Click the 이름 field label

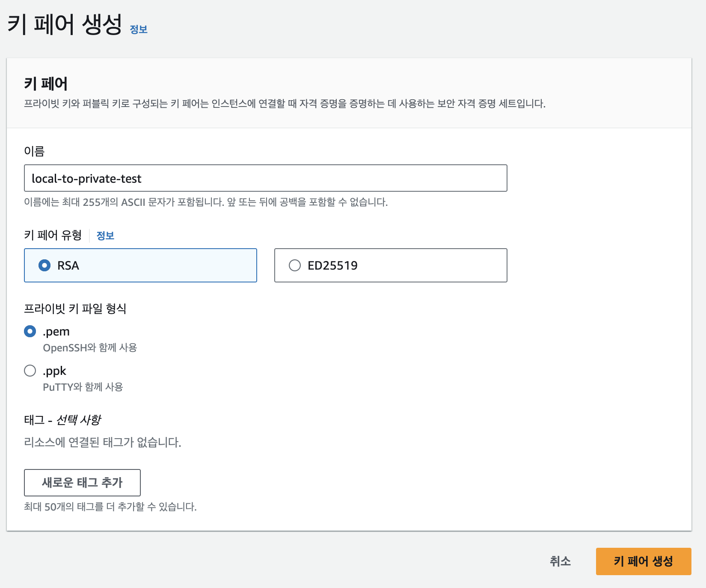tap(34, 151)
